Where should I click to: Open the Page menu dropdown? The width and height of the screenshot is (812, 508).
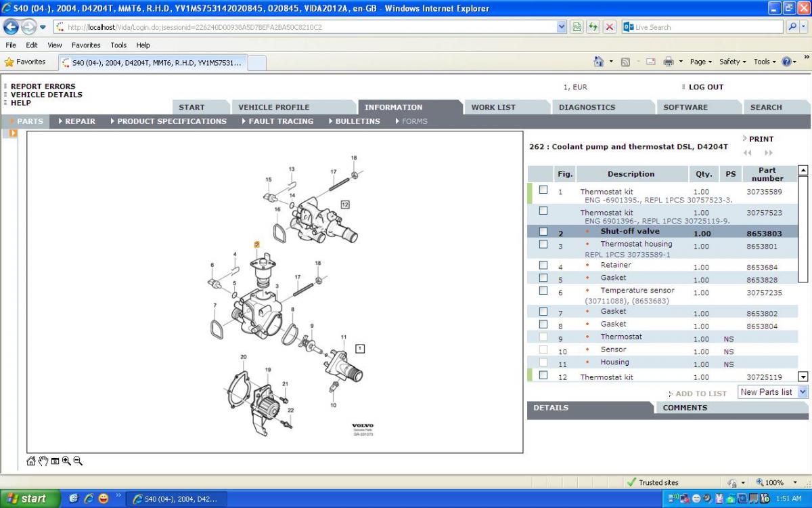pos(700,62)
